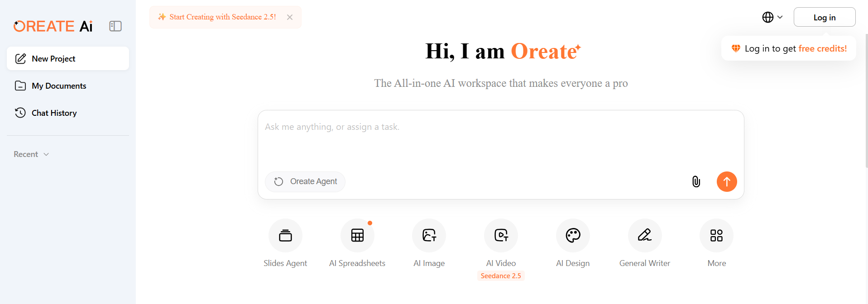Collapse the sidebar panel toggle icon

[x=115, y=26]
